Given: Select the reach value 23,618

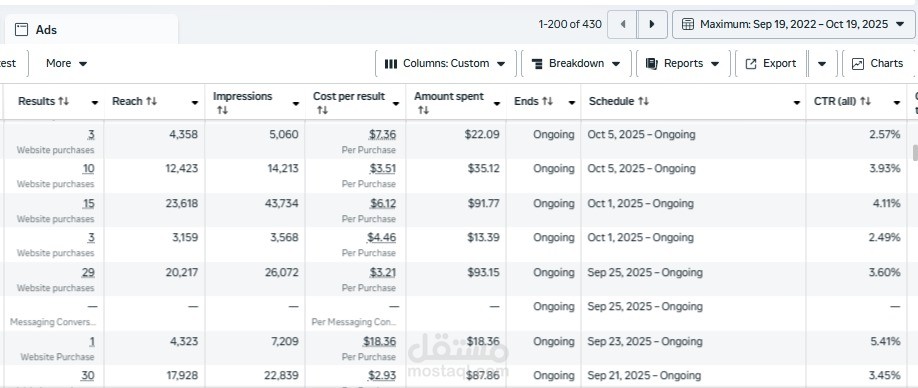Looking at the screenshot, I should click(181, 203).
